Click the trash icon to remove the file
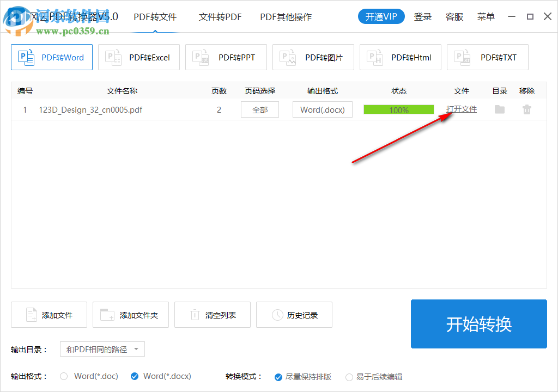This screenshot has height=392, width=558. [526, 109]
